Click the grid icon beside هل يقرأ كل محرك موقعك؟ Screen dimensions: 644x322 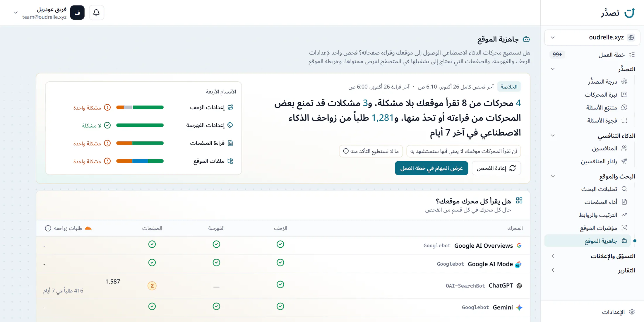pyautogui.click(x=519, y=201)
